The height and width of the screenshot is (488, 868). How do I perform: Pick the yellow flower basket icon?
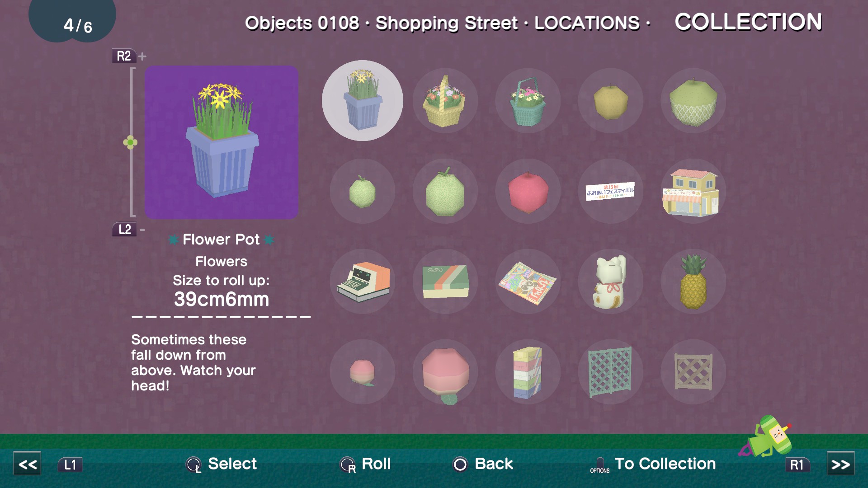coord(444,101)
